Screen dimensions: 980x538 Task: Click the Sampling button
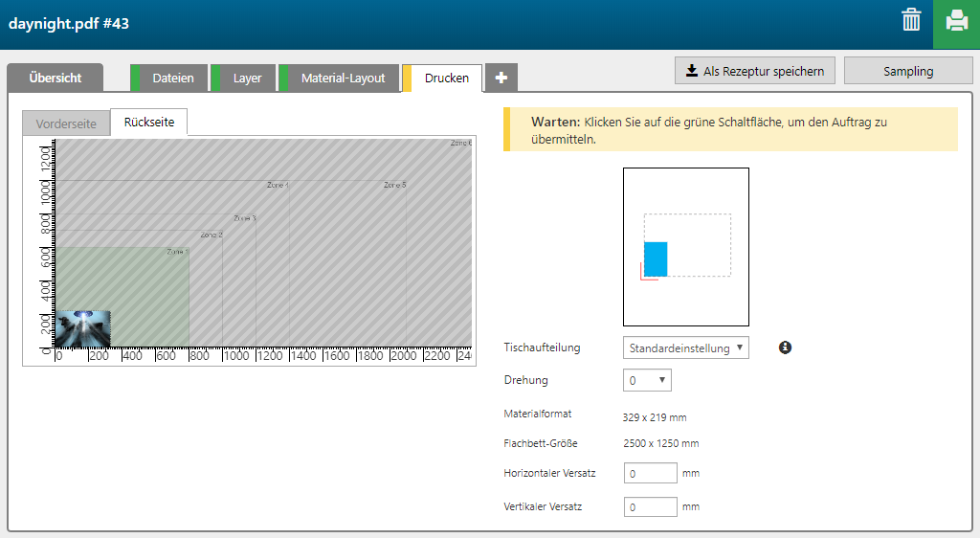[x=907, y=71]
